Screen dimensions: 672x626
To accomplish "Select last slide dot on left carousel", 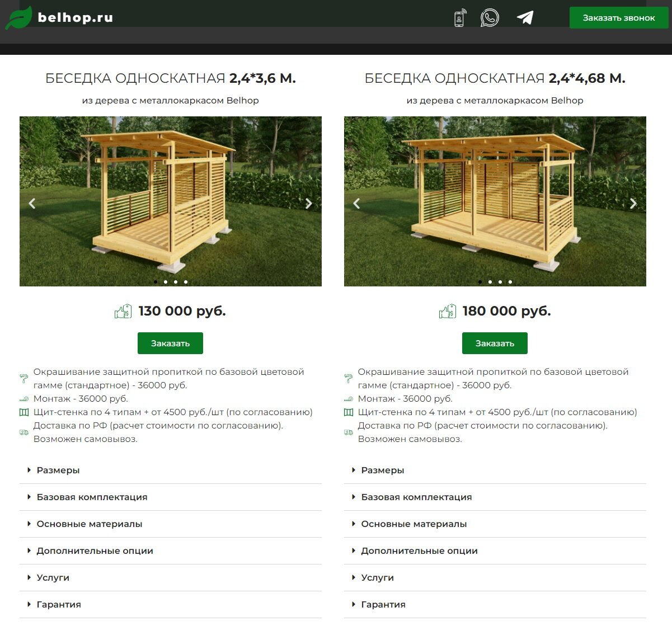I will 186,282.
